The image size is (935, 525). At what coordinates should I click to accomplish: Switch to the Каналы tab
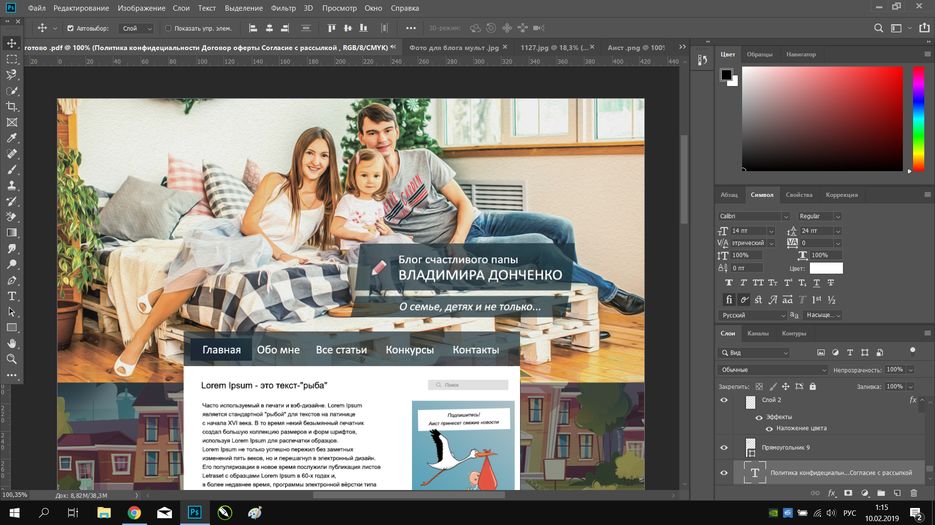758,333
